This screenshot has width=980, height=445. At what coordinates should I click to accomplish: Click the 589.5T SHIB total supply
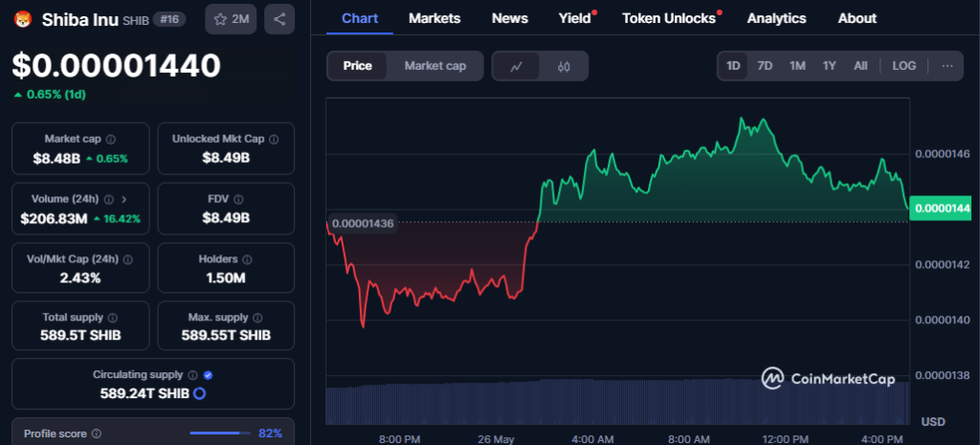click(x=80, y=336)
